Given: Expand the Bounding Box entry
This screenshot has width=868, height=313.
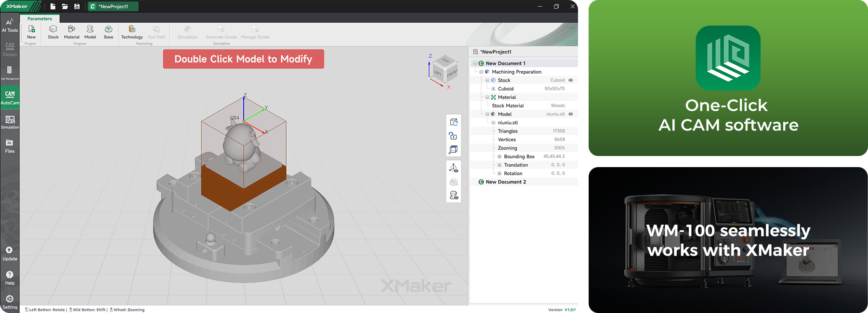Looking at the screenshot, I should click(x=500, y=156).
